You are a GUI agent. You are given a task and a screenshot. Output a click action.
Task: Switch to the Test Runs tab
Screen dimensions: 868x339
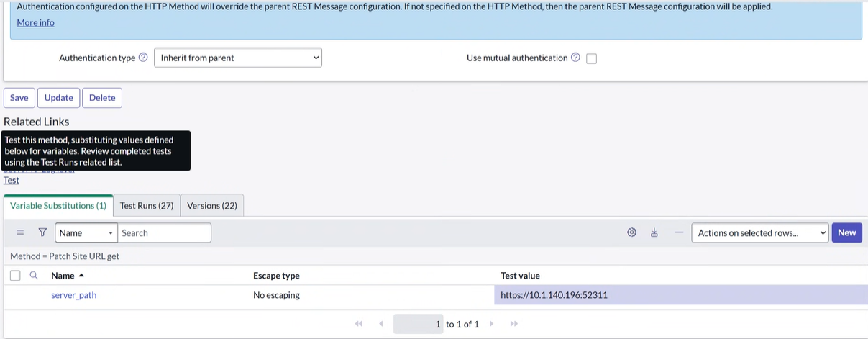(147, 205)
